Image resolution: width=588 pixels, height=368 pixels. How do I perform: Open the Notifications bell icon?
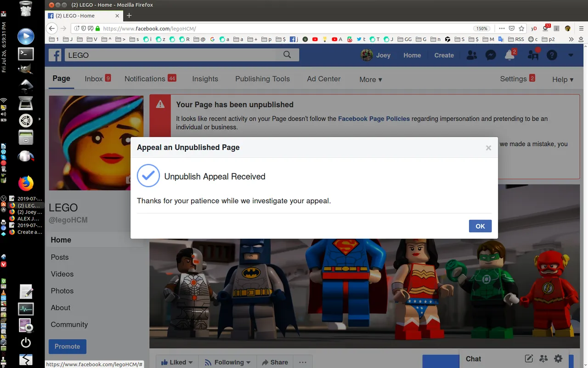coord(509,55)
